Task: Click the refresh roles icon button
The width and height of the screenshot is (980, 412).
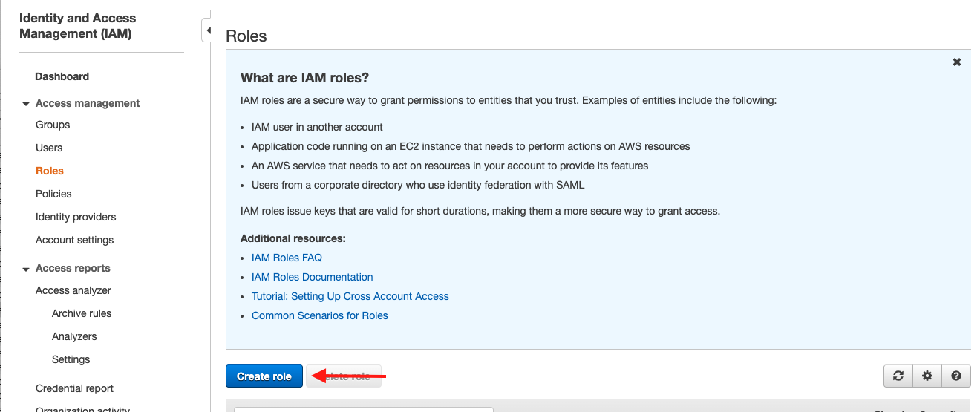Action: pos(898,376)
